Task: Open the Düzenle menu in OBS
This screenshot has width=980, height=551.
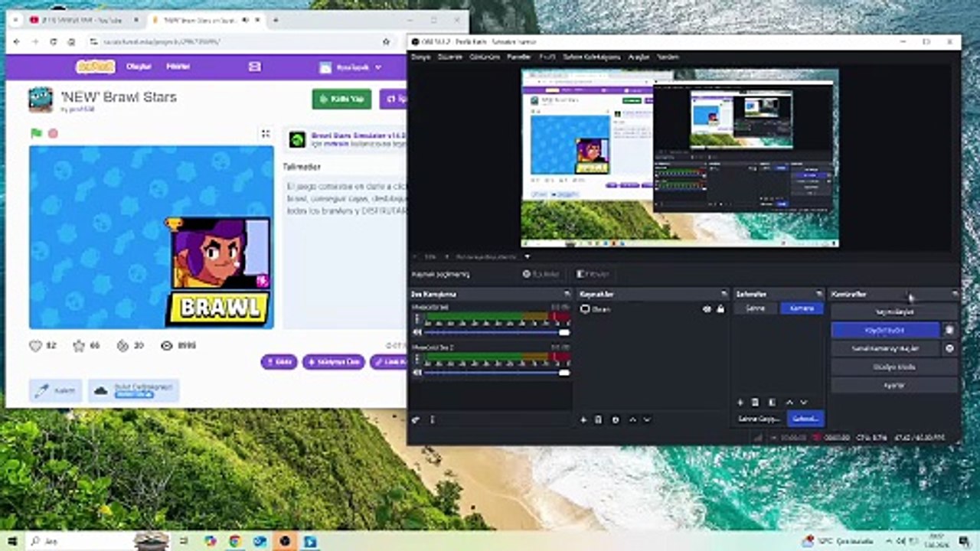Action: [x=450, y=57]
